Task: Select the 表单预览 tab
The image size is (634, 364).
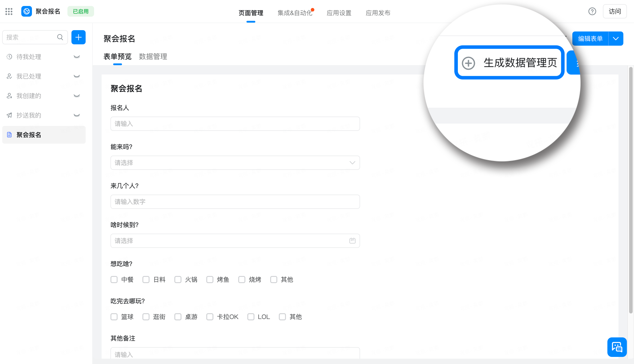Action: (118, 57)
